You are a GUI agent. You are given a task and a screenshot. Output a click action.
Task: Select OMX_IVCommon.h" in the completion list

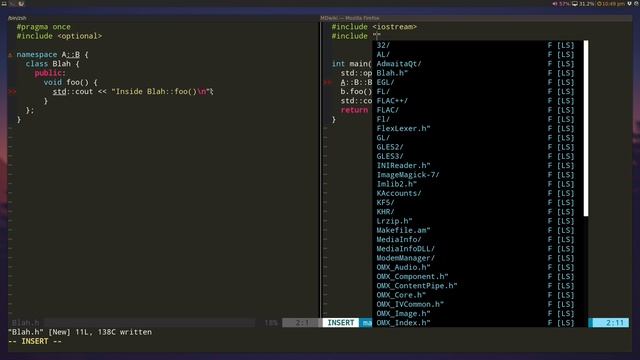tap(478, 304)
